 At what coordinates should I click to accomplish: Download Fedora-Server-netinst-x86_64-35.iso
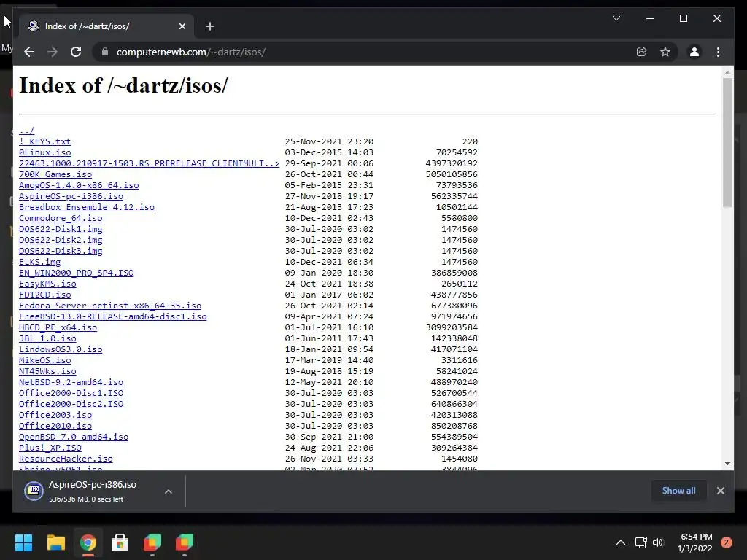(x=110, y=306)
